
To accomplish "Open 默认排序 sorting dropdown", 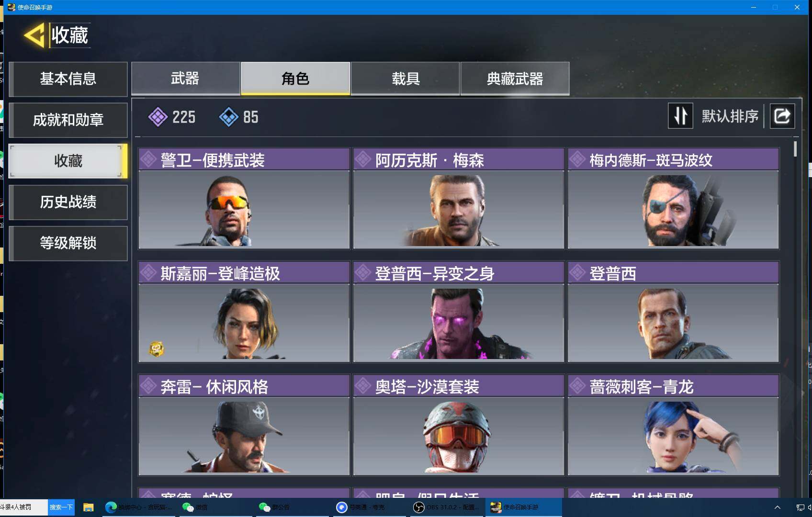I will (x=730, y=116).
